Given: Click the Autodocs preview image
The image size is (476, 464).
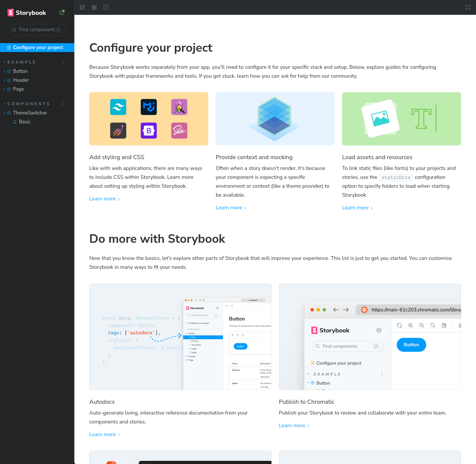Looking at the screenshot, I should click(x=180, y=337).
